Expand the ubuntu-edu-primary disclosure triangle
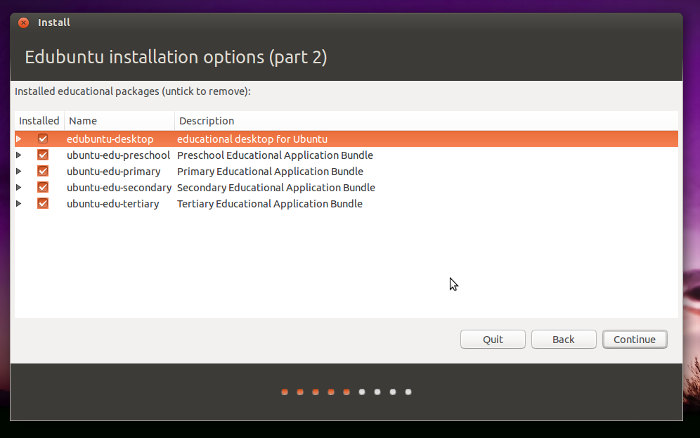Screen dimensions: 700x438 tap(19, 171)
